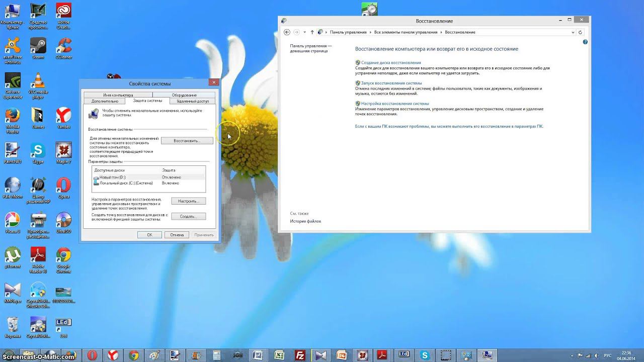
Task: Click the Skype icon in the taskbar
Action: tap(425, 355)
